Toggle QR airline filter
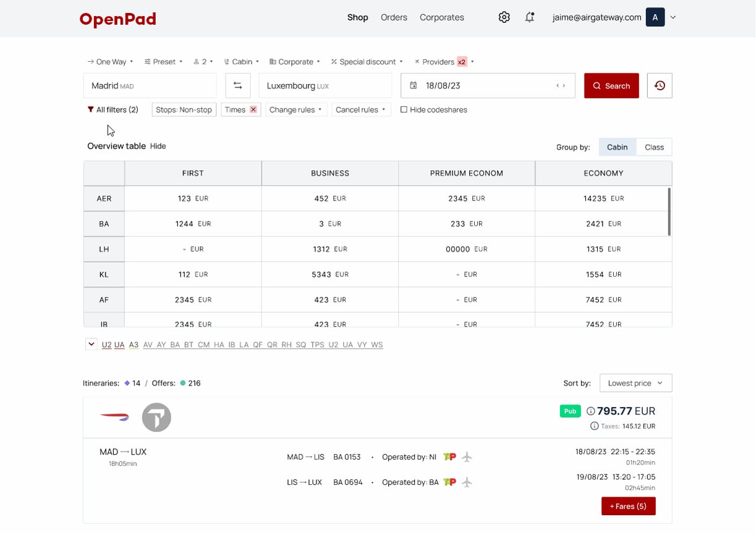This screenshot has height=535, width=756. tap(272, 345)
